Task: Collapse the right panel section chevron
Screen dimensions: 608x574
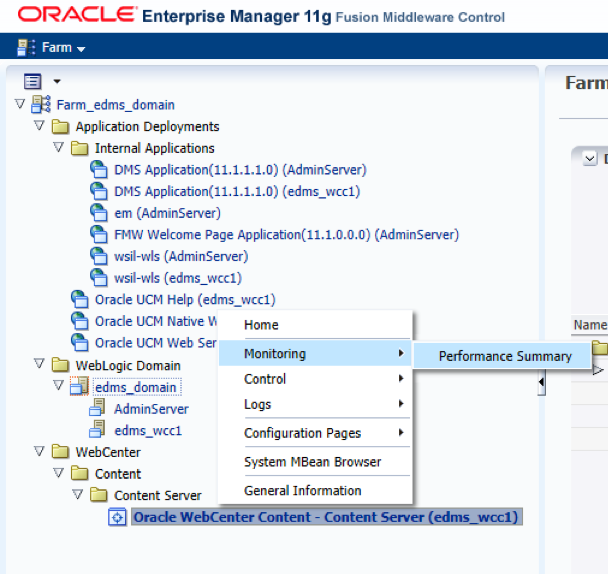Action: tap(590, 159)
